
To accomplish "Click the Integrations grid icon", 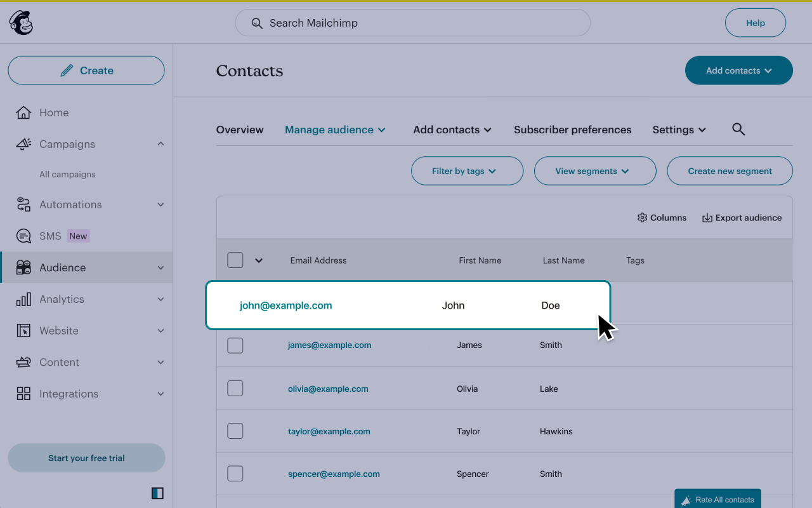I will coord(23,394).
